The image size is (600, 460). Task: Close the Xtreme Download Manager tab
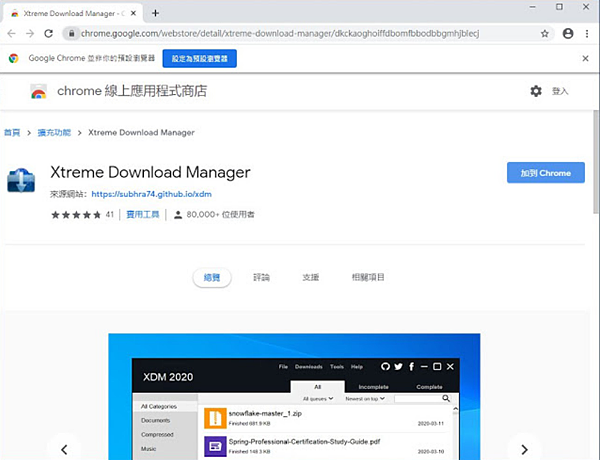(133, 13)
